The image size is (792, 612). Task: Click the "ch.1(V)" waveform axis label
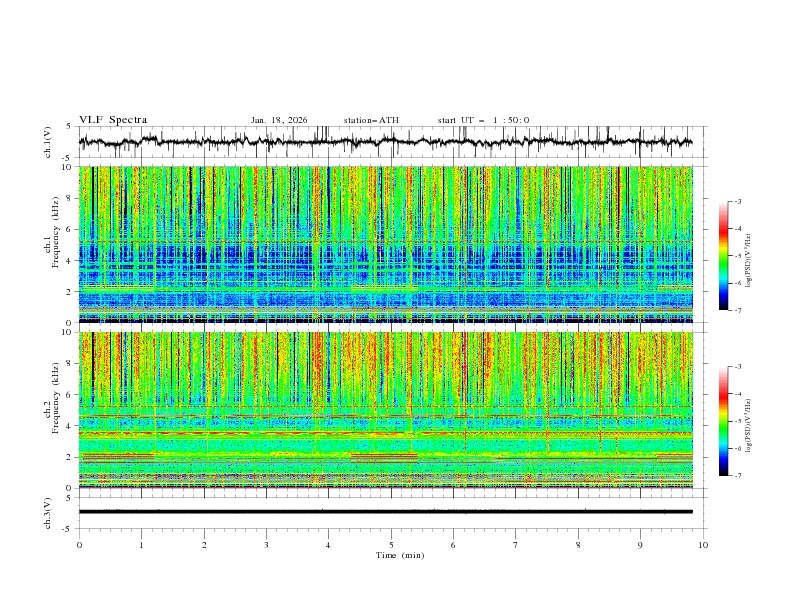pos(48,142)
